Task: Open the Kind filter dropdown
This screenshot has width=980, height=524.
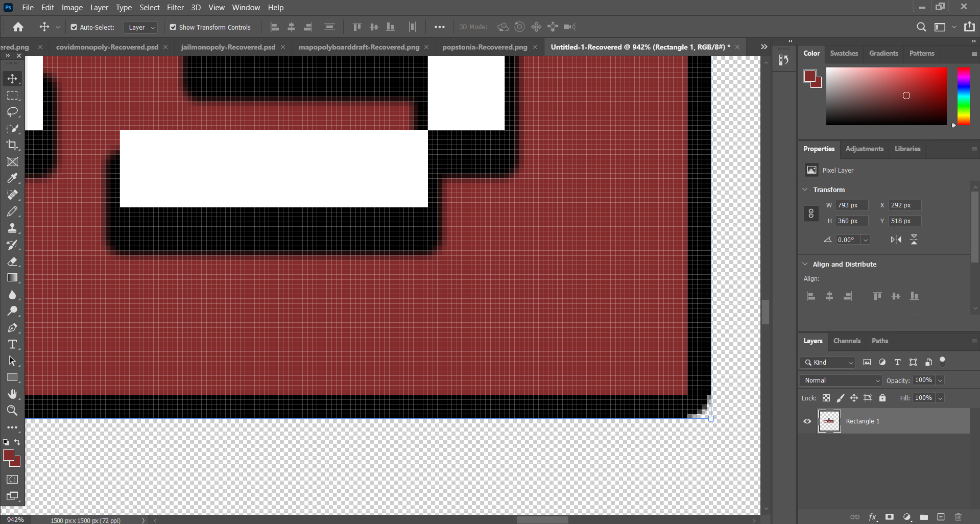Action: 827,362
